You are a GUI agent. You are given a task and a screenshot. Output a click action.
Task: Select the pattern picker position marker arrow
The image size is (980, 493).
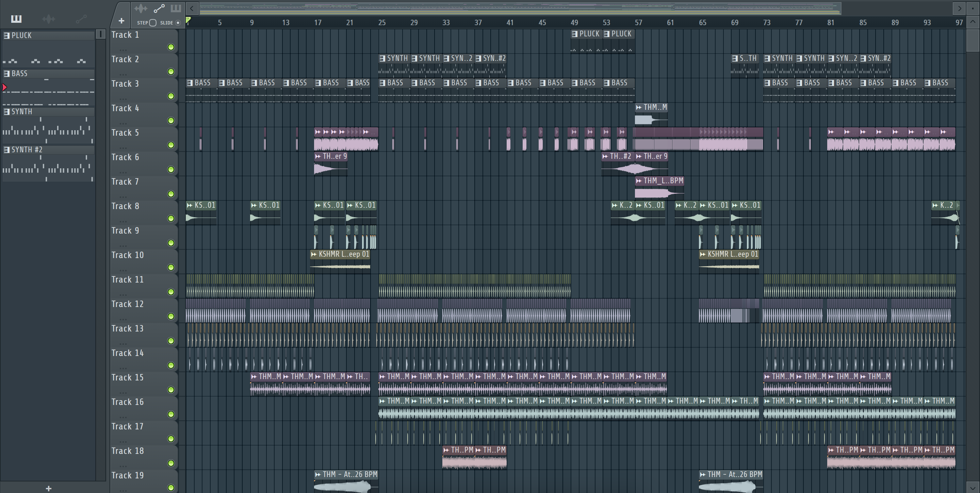[x=4, y=87]
